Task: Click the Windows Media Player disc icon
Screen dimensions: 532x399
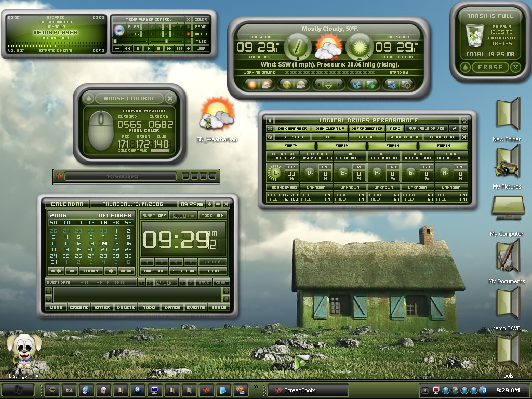Action: click(x=119, y=31)
